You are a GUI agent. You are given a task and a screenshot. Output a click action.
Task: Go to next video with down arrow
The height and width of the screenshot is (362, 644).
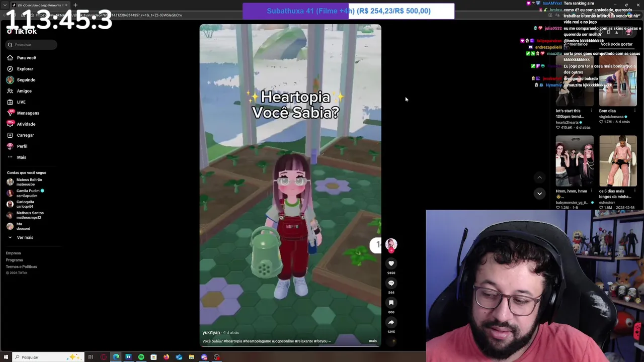pyautogui.click(x=539, y=194)
